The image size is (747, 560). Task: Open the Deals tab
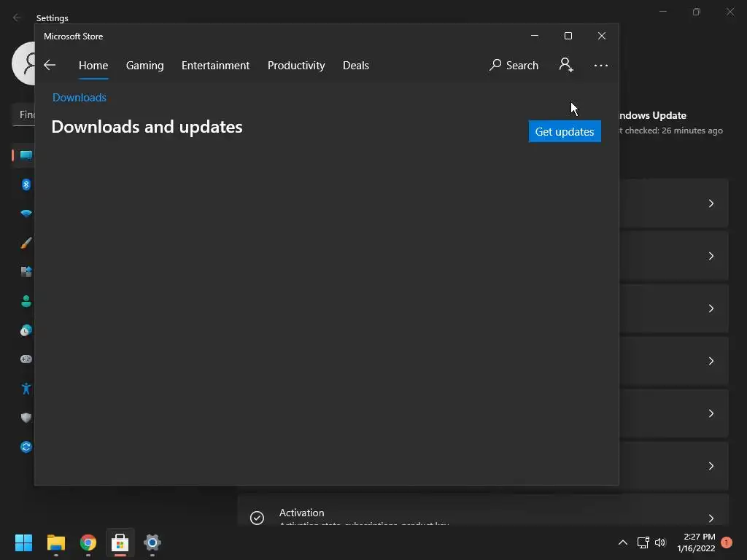(x=356, y=65)
